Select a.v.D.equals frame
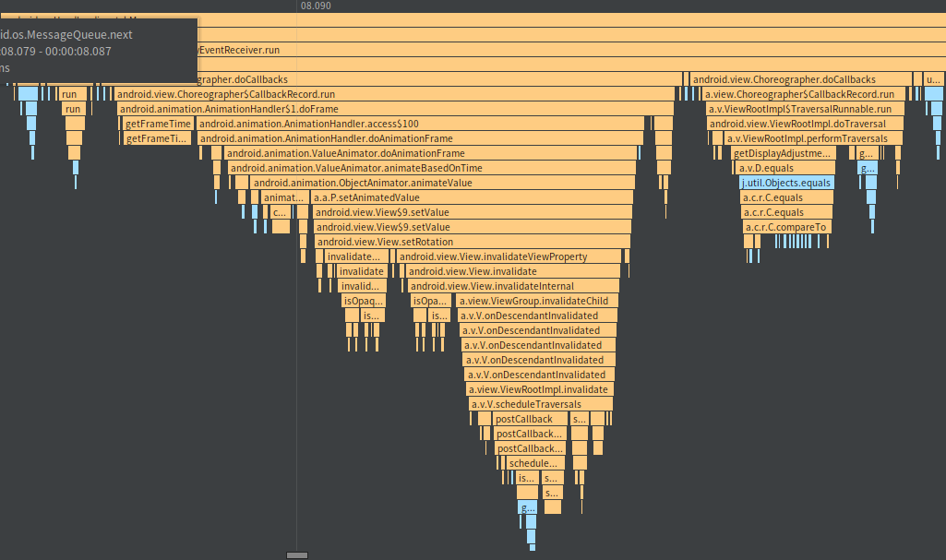The height and width of the screenshot is (560, 946). pos(786,168)
